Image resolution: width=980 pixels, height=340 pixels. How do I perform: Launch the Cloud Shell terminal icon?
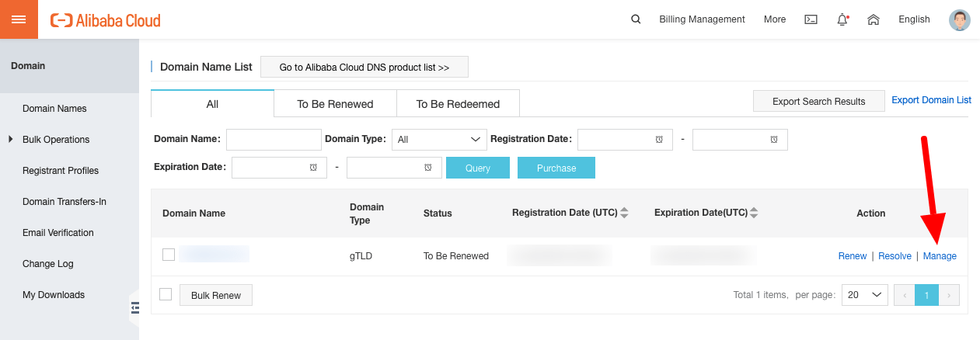coord(811,19)
